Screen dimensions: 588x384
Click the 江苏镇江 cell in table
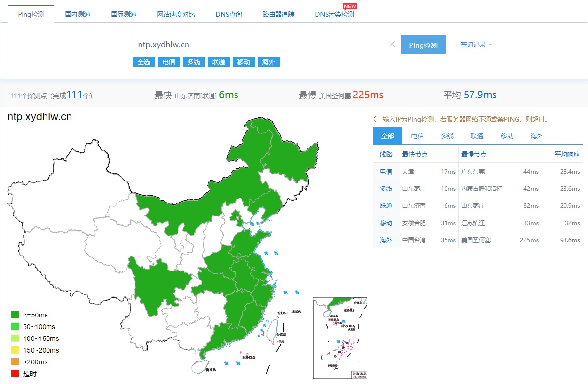473,223
